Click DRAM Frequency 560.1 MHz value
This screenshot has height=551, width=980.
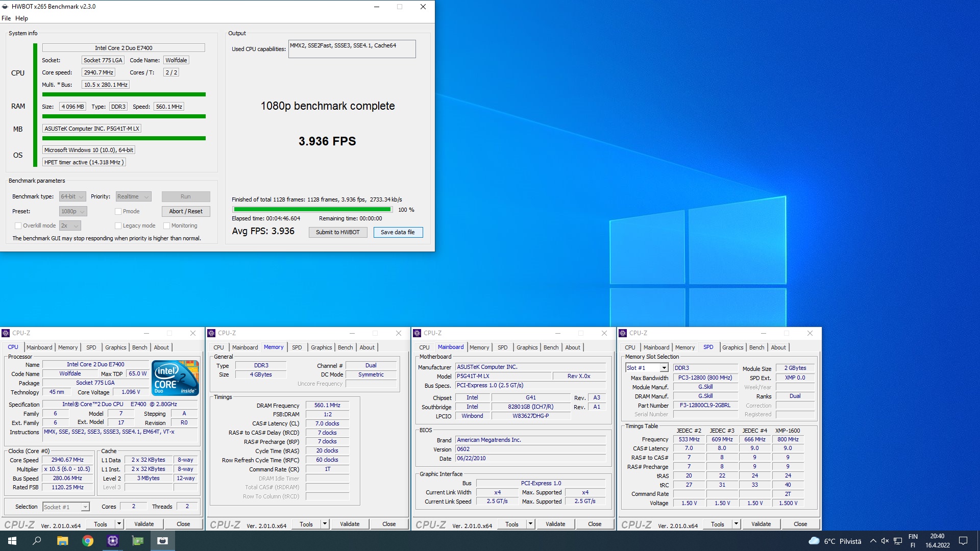(327, 406)
